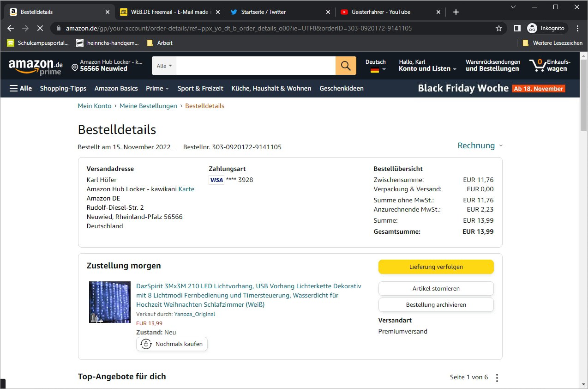
Task: Open the Deutsch language selector
Action: pos(375,66)
